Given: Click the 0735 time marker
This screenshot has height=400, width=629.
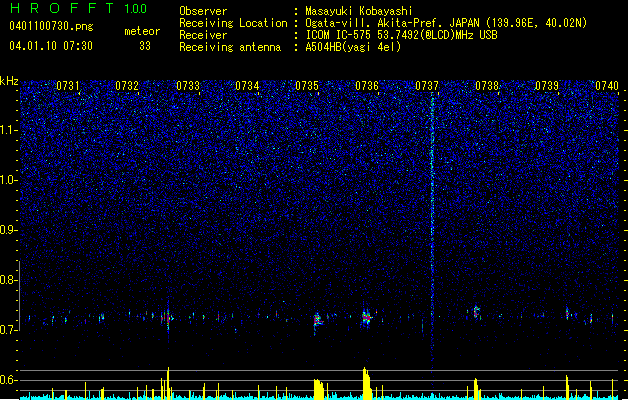Looking at the screenshot, I should point(307,86).
